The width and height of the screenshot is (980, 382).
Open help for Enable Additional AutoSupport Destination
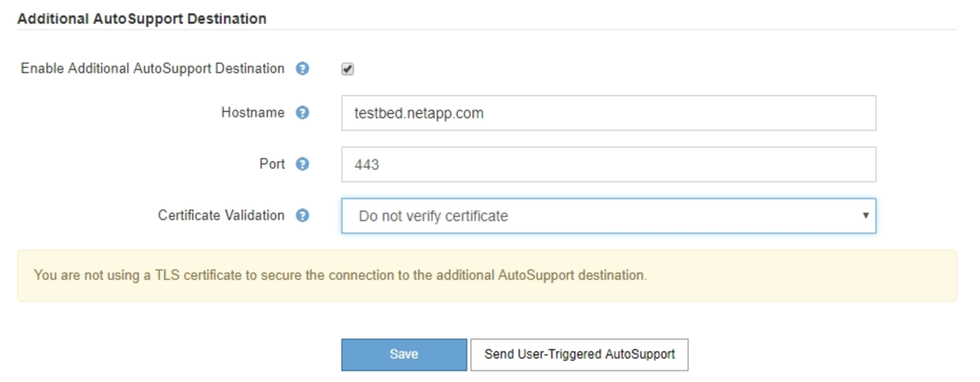click(x=302, y=69)
